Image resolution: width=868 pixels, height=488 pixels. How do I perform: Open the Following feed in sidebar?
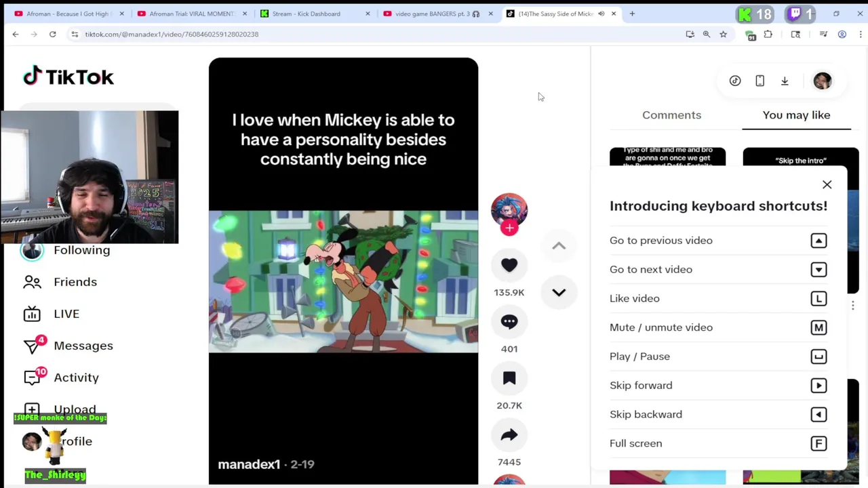(x=81, y=250)
